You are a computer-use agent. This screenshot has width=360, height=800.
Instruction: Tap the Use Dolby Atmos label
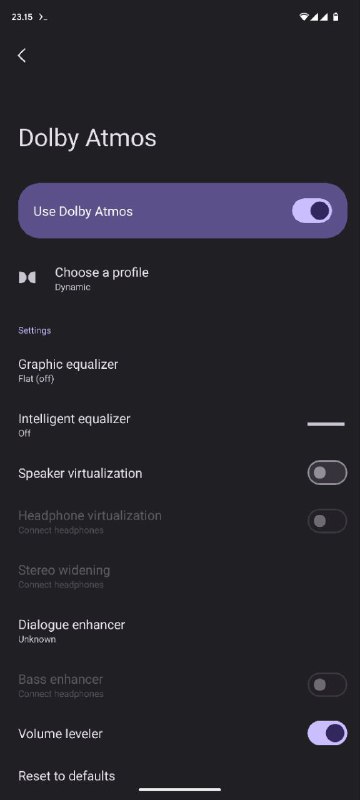[83, 211]
